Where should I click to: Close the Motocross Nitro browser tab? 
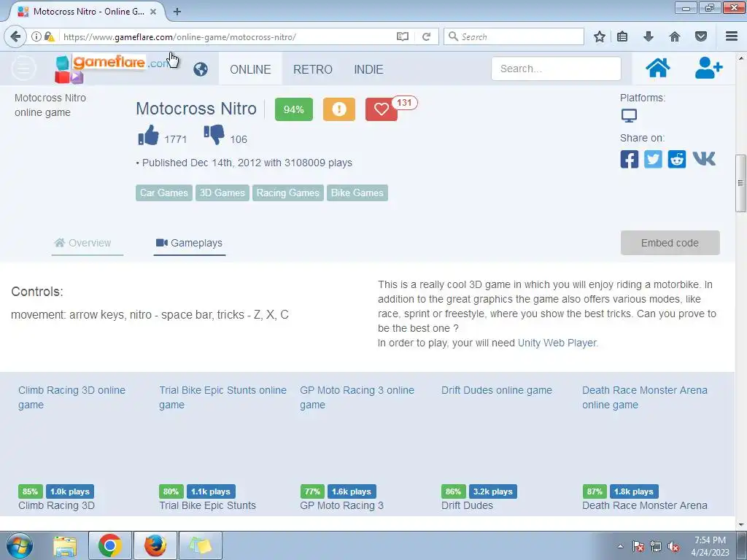pos(153,12)
